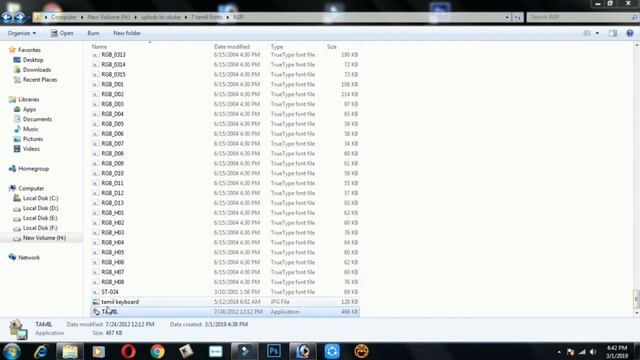Select Computer in the address breadcrumb

pyautogui.click(x=64, y=17)
